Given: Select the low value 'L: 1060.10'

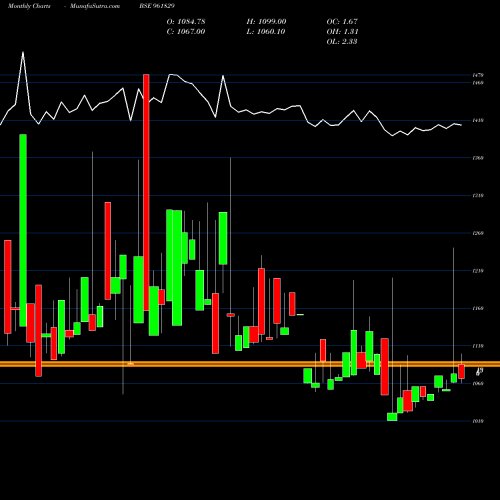Looking at the screenshot, I should [266, 32].
